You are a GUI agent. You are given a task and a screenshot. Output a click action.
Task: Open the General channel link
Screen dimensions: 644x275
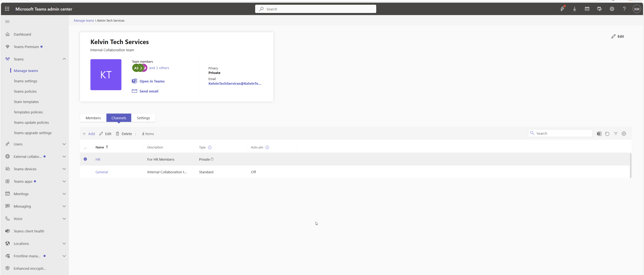click(x=101, y=172)
